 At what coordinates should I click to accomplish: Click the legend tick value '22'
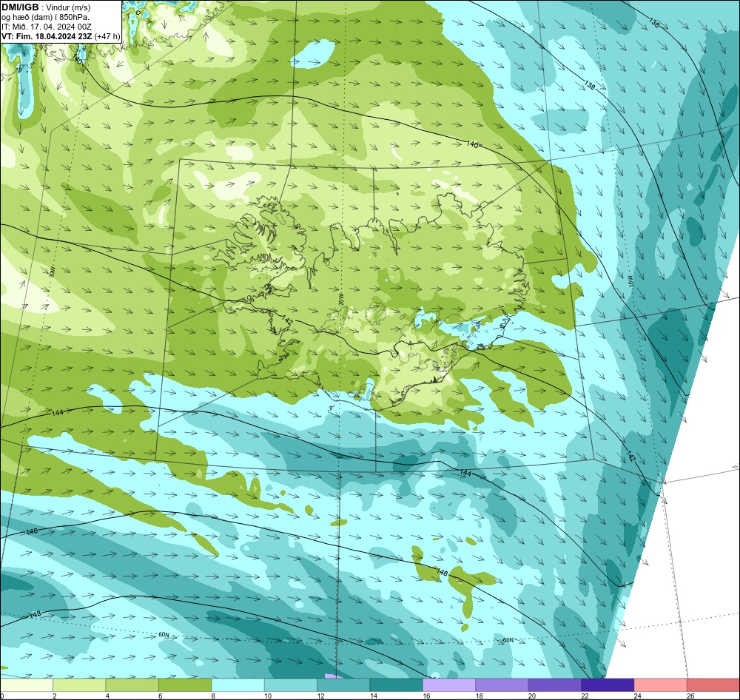585,696
